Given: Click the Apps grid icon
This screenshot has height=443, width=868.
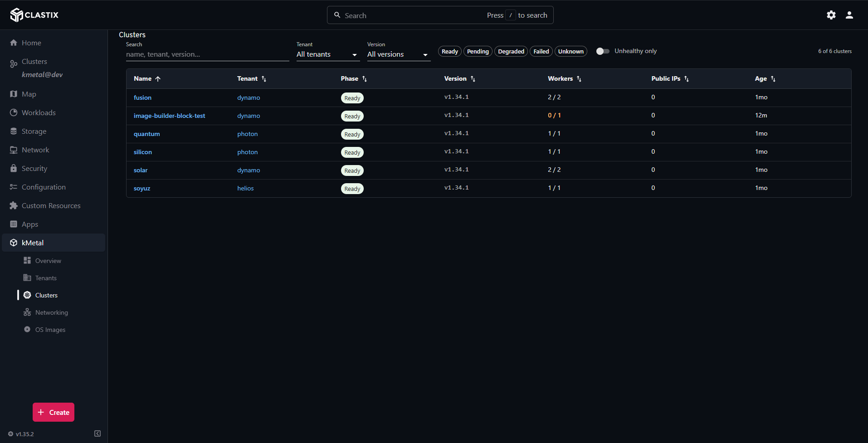Looking at the screenshot, I should [x=14, y=224].
